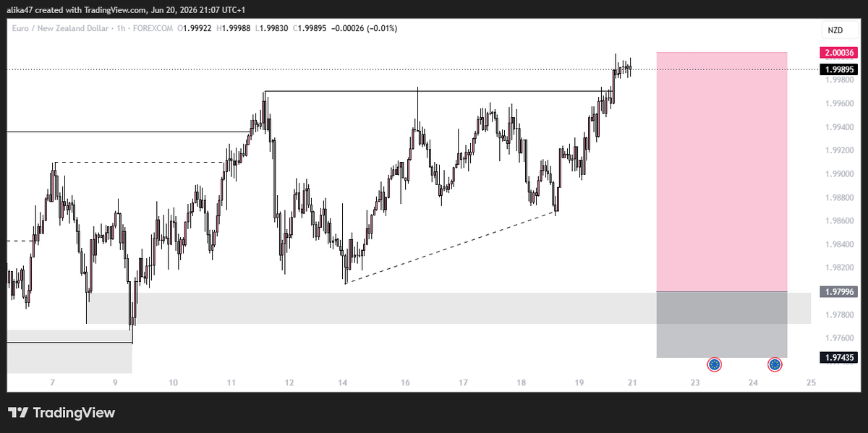The height and width of the screenshot is (433, 868).
Task: Click the 1.98200 price axis label
Action: click(x=838, y=267)
